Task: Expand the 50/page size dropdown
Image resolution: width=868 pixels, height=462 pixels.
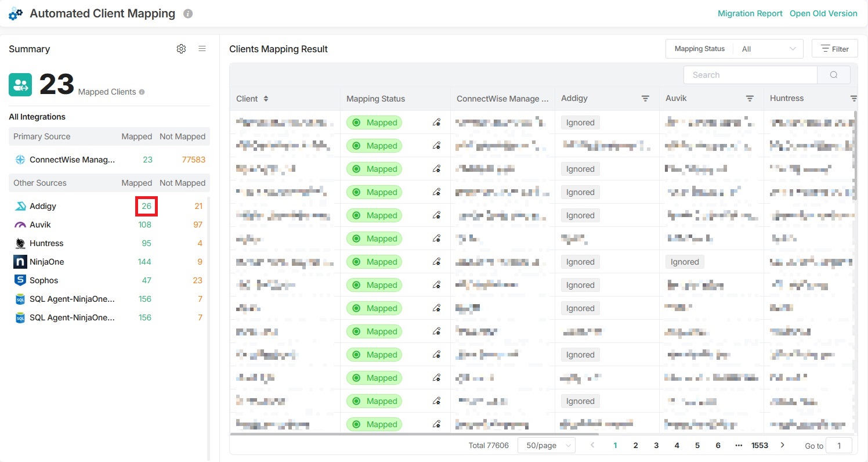Action: pos(545,445)
